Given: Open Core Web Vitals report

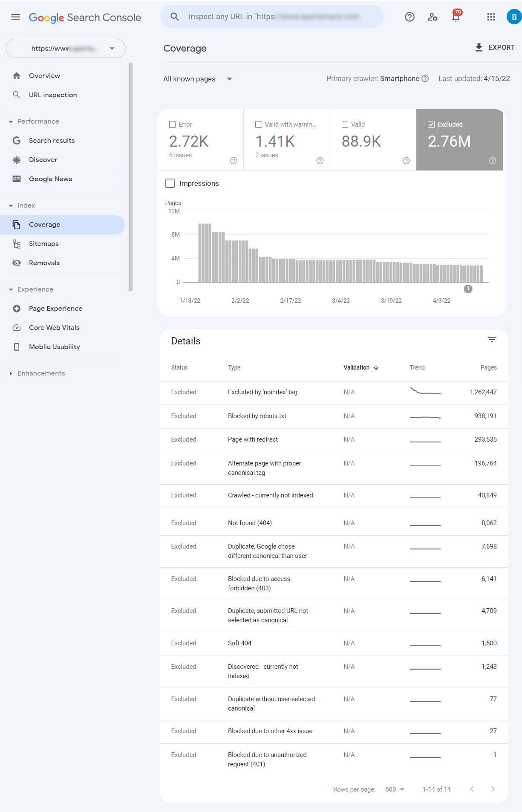Looking at the screenshot, I should click(62, 328).
